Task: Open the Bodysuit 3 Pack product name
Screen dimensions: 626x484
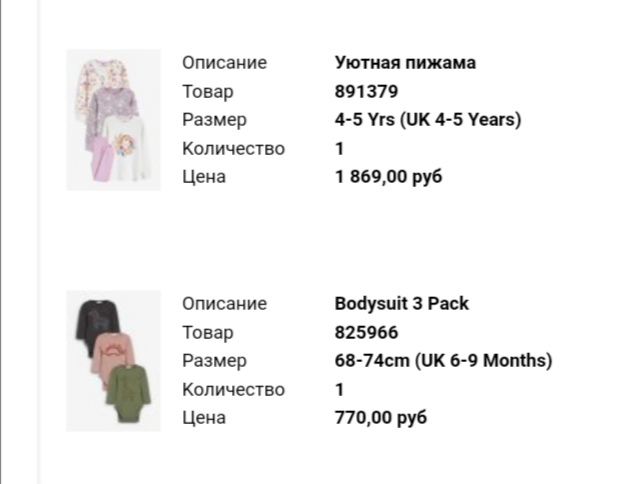Action: [x=401, y=303]
